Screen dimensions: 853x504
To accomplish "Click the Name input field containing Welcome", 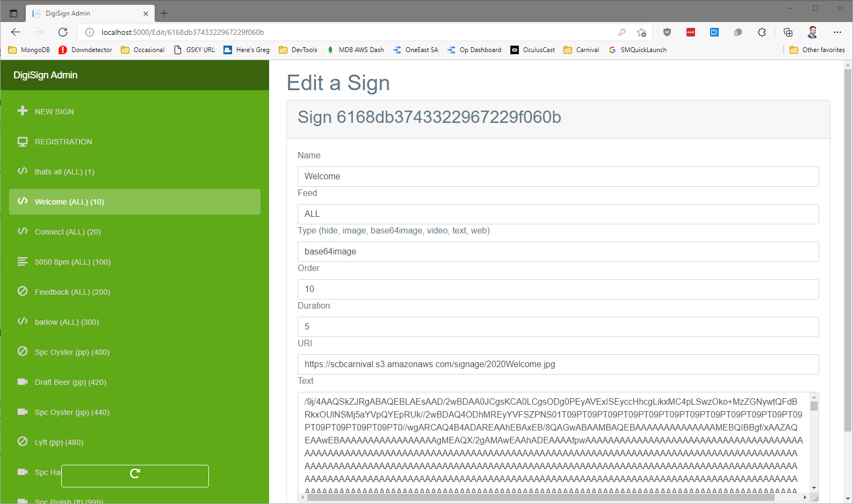I will [558, 177].
